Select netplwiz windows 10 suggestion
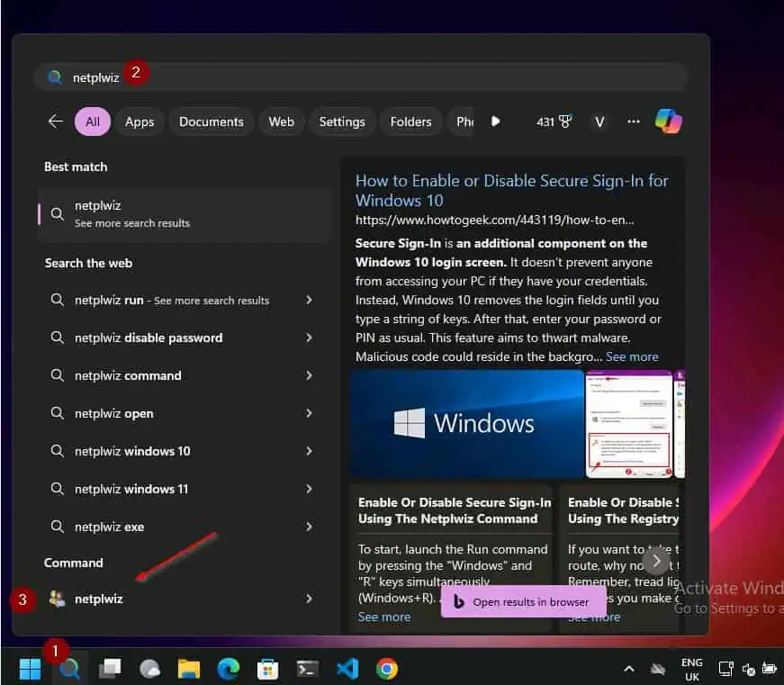 click(184, 451)
